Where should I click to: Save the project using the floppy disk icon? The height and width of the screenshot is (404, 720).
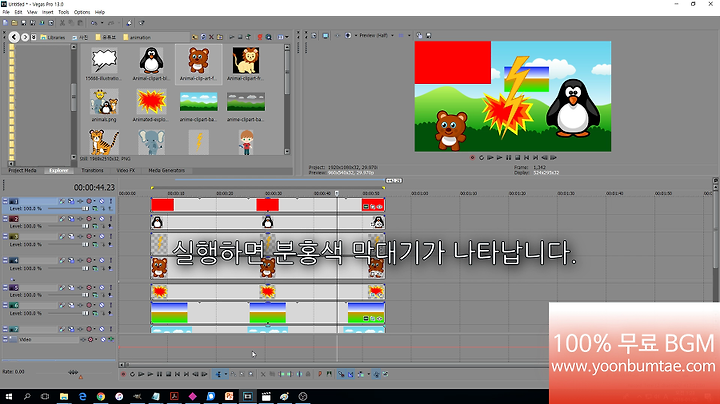click(x=23, y=22)
